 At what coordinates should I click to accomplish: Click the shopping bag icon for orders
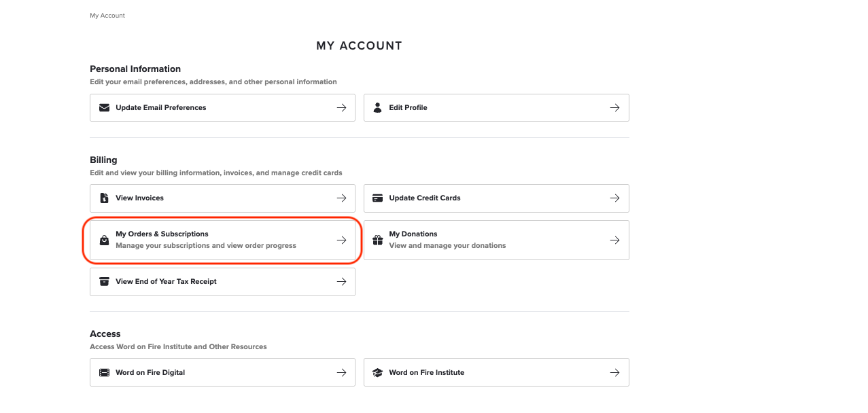click(x=104, y=240)
